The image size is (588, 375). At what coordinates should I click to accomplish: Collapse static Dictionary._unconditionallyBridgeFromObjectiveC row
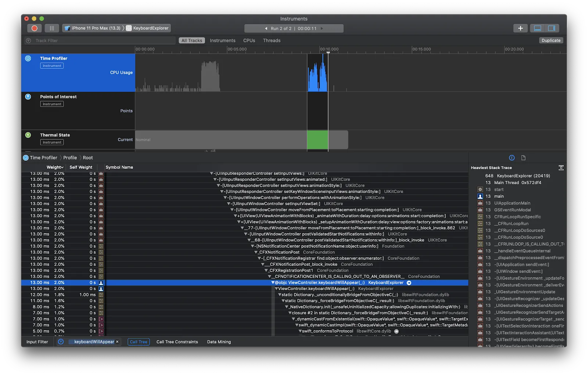pyautogui.click(x=280, y=295)
